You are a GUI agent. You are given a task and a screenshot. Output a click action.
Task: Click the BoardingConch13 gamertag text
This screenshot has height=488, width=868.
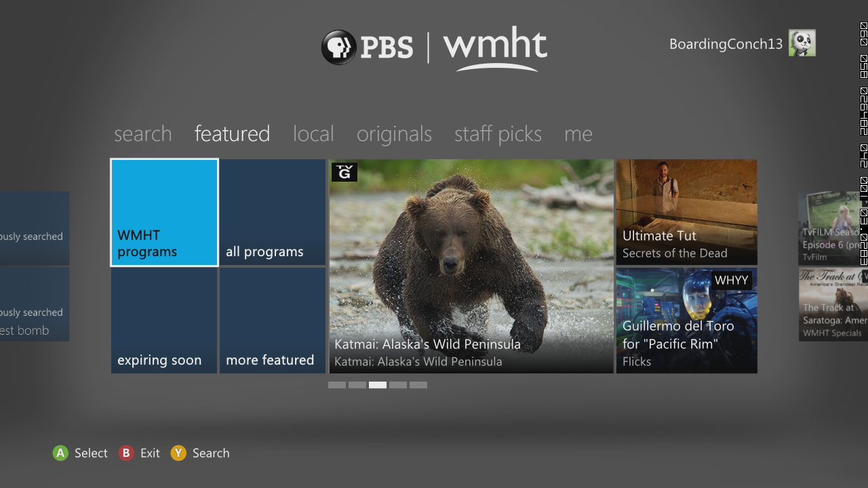coord(726,44)
